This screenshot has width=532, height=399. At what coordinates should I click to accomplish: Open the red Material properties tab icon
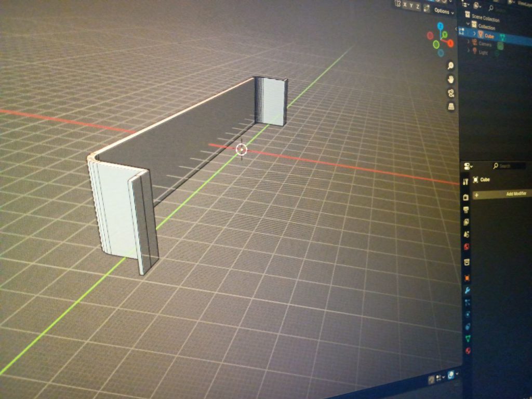468,351
